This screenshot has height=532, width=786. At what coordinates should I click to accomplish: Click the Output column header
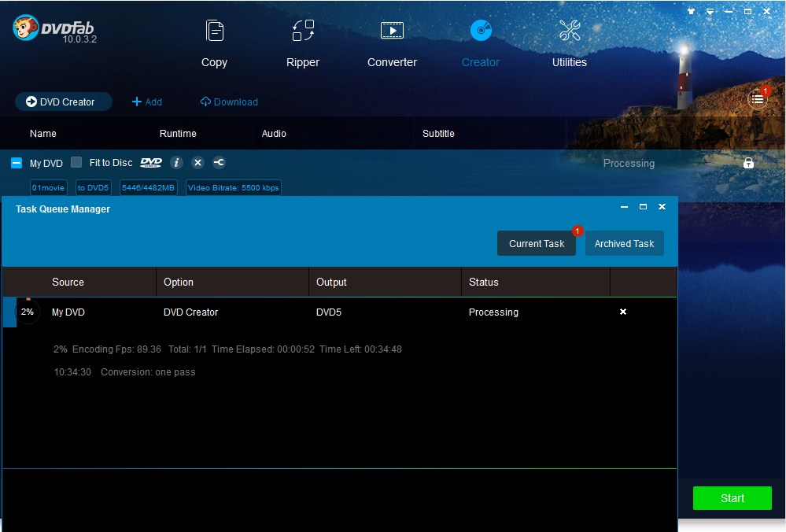pyautogui.click(x=331, y=282)
